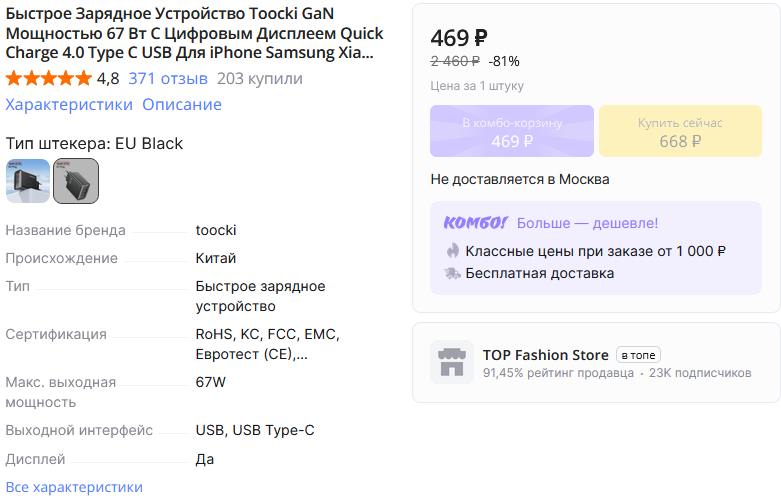Jump to the Описание section
The width and height of the screenshot is (781, 501).
[x=182, y=105]
